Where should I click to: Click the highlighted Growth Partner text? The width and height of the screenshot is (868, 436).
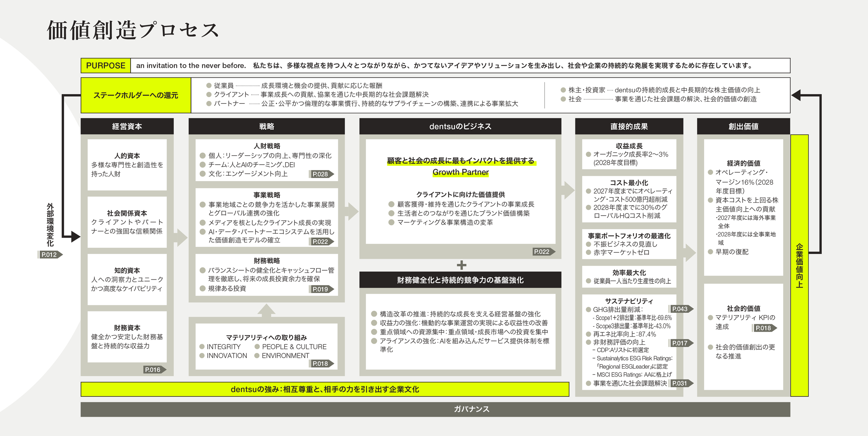click(461, 172)
